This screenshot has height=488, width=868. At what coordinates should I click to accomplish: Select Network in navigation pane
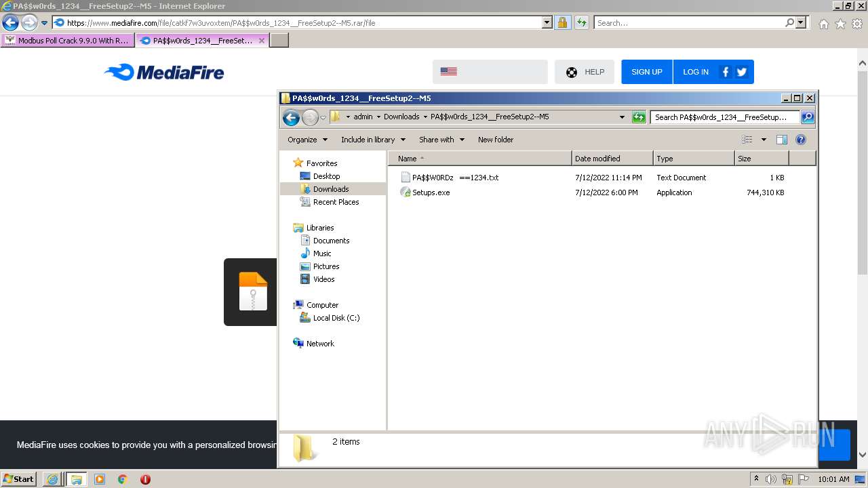(320, 344)
